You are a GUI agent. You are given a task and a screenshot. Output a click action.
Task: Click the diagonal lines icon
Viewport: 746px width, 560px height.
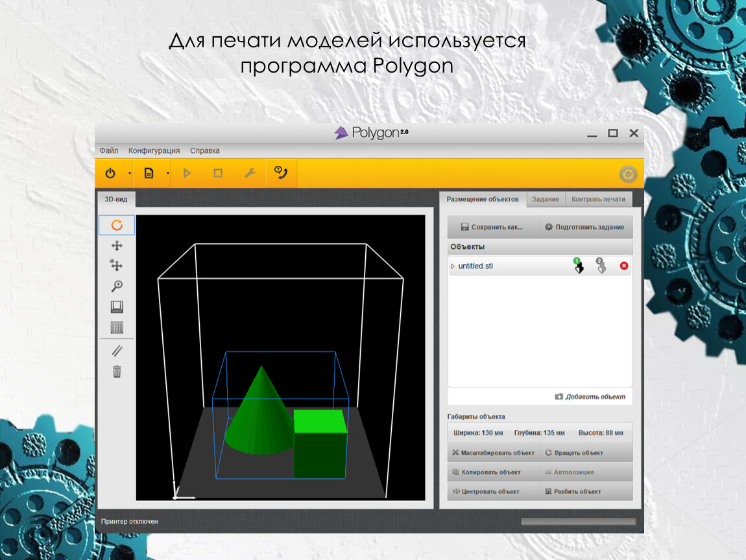117,351
